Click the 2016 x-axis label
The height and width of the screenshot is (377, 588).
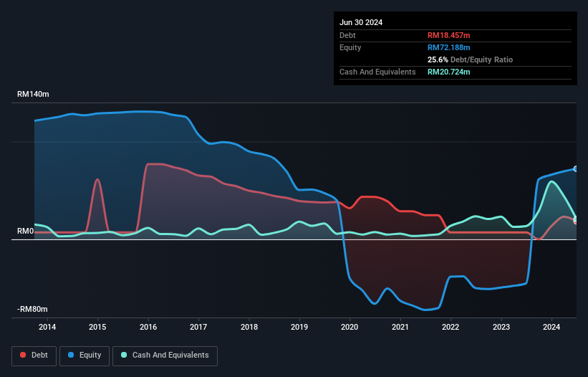coord(148,327)
